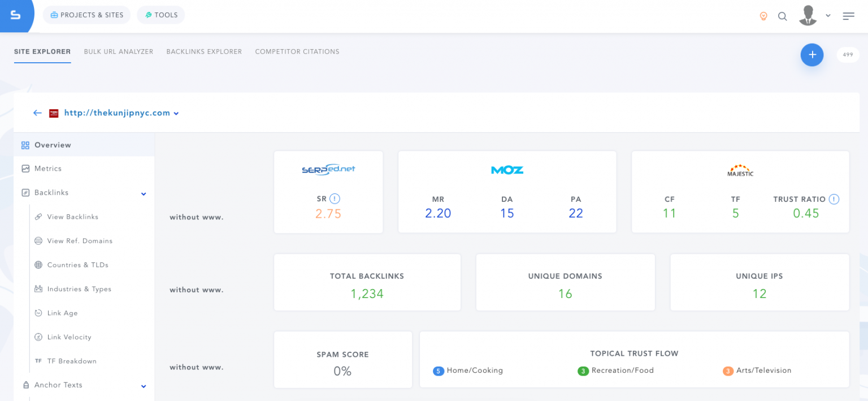Select Overview in the sidebar
The image size is (868, 401).
coord(84,145)
